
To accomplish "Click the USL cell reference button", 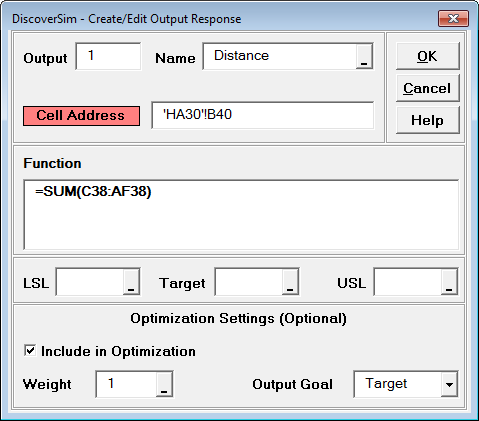I will coord(449,282).
